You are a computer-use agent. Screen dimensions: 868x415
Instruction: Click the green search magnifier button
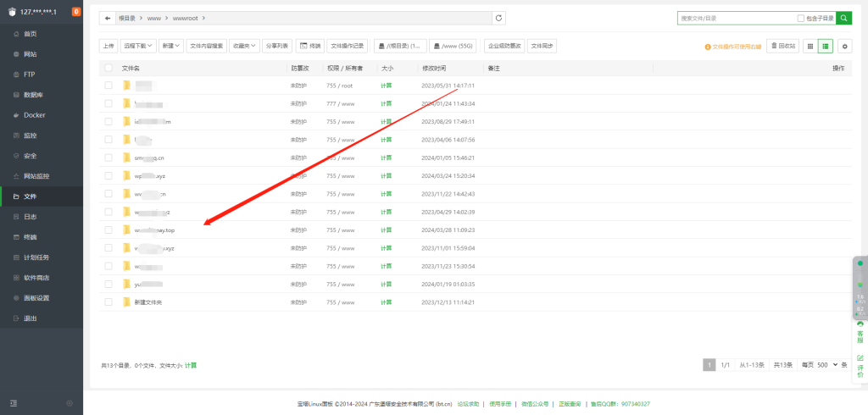844,18
